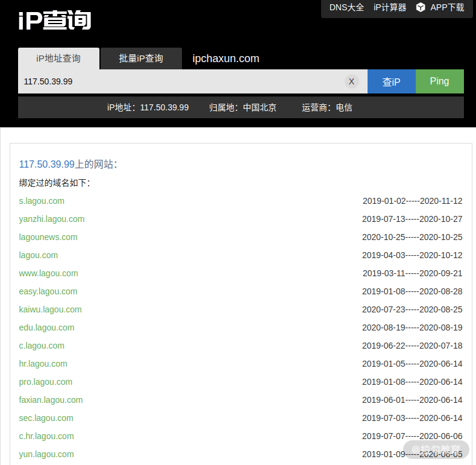Open the lagounews.com link
The height and width of the screenshot is (465, 476).
click(x=48, y=237)
